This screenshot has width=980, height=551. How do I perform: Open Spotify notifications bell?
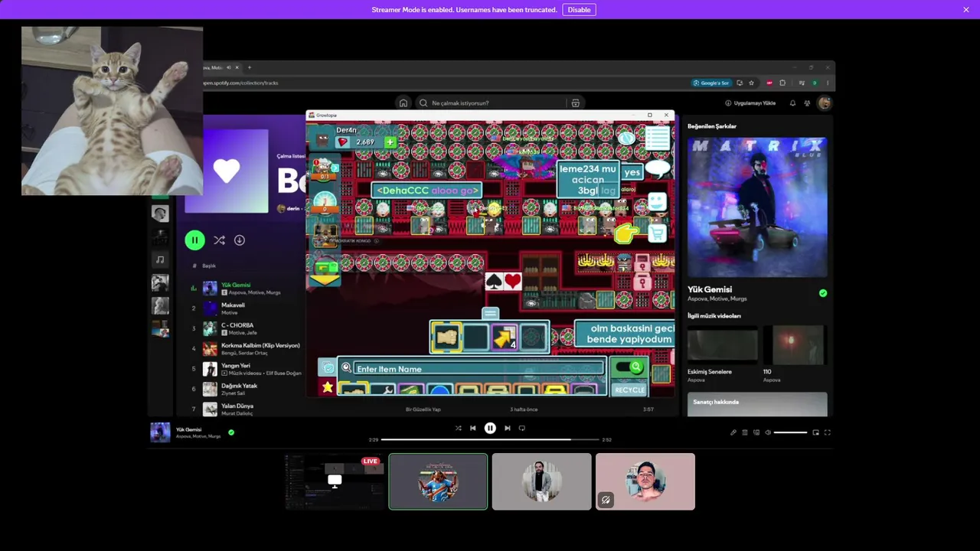click(x=792, y=103)
